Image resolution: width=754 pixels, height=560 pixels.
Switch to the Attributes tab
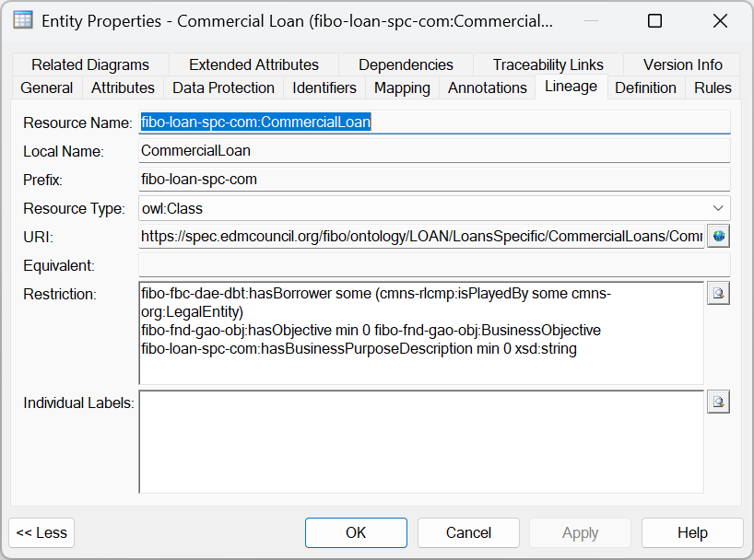pyautogui.click(x=123, y=88)
